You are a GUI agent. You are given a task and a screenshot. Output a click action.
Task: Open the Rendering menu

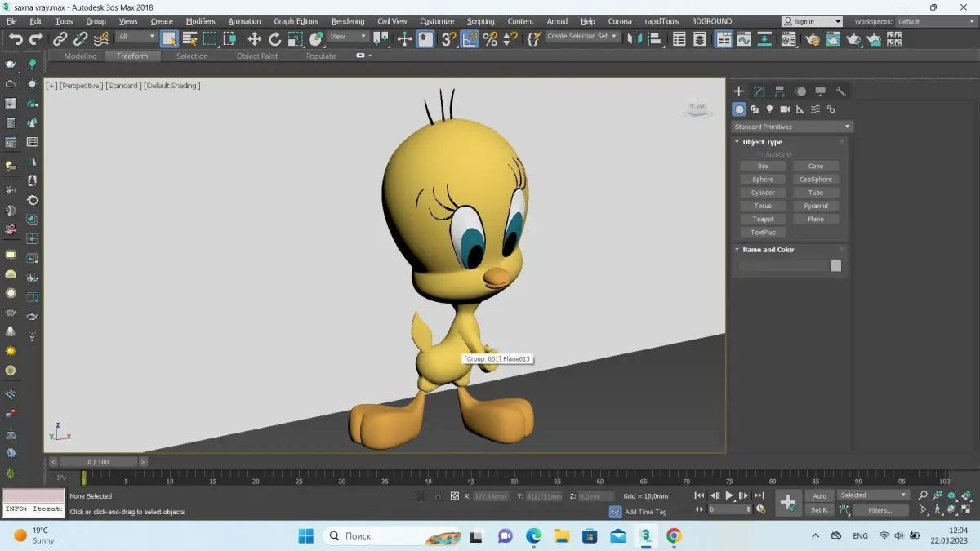pos(348,21)
